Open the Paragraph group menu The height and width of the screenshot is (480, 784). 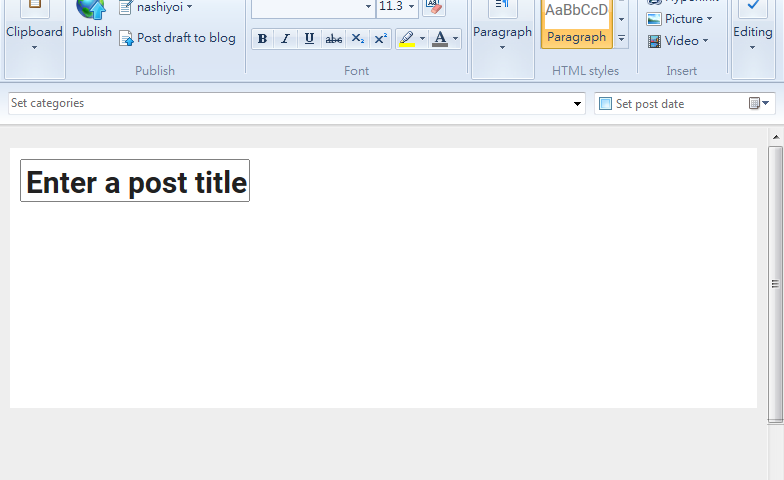(x=502, y=38)
